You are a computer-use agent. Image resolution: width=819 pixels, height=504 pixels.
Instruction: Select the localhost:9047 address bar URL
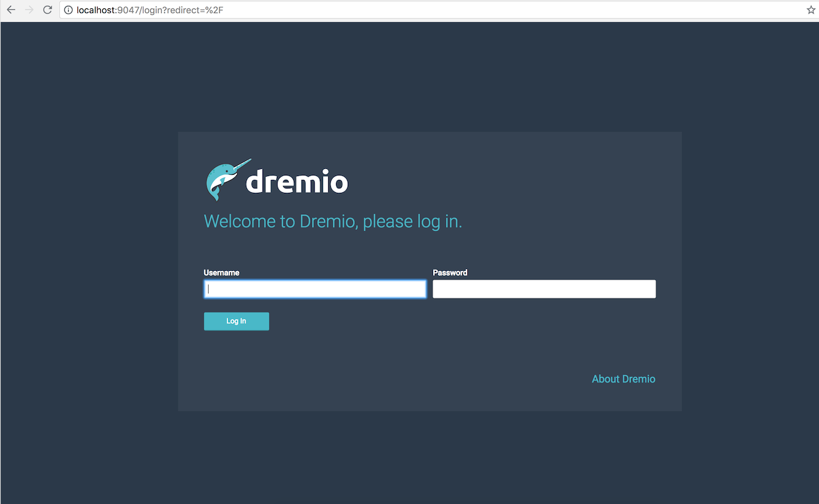point(150,10)
